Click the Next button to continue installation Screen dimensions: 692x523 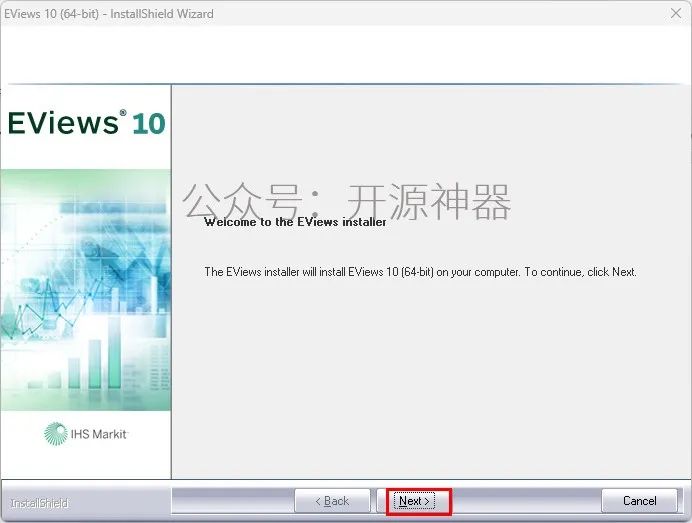tap(414, 501)
